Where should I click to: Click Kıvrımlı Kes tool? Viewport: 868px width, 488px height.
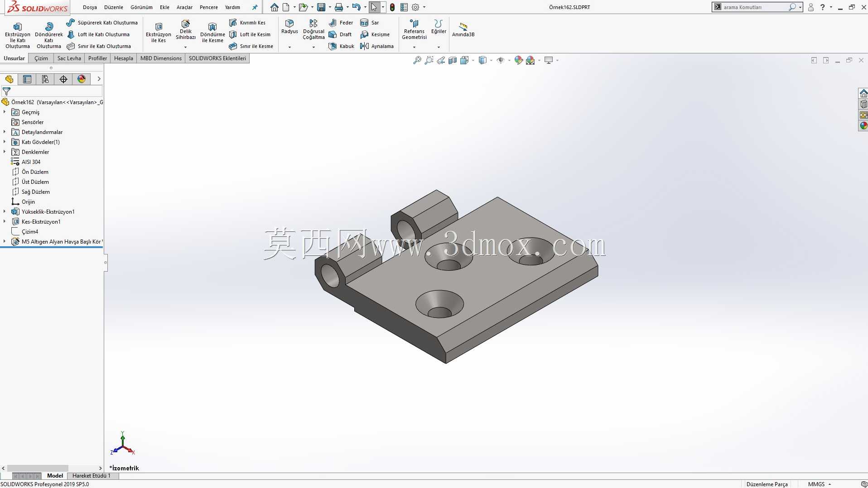[247, 23]
